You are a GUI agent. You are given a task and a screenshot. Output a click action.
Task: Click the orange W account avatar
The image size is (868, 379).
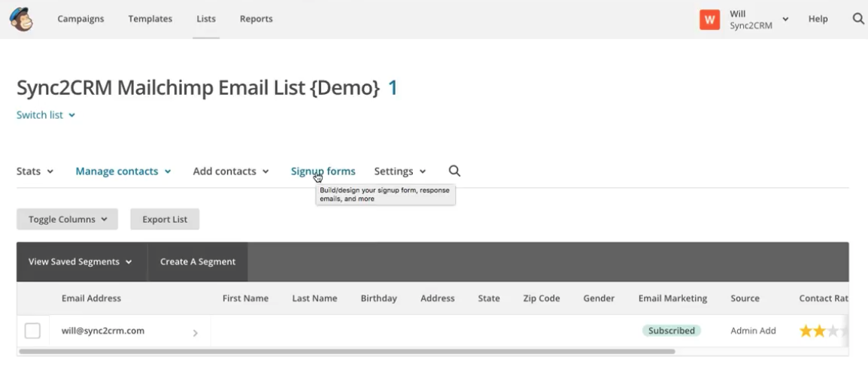[709, 20]
